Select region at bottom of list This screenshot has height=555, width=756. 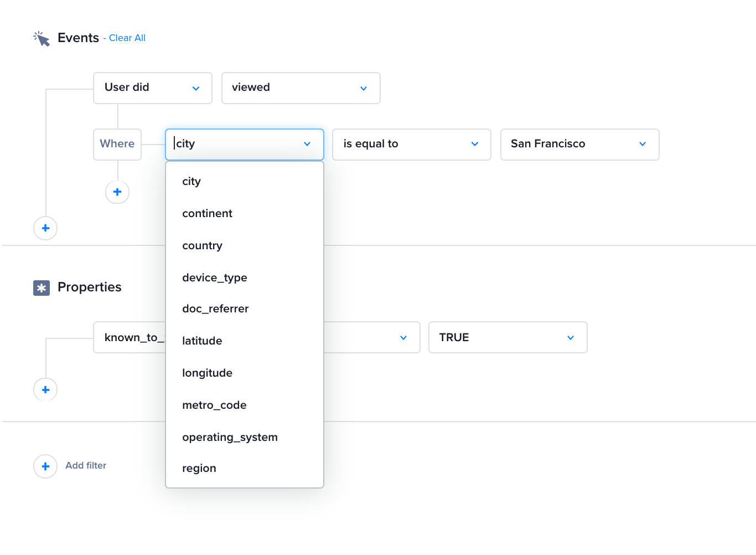click(x=199, y=469)
